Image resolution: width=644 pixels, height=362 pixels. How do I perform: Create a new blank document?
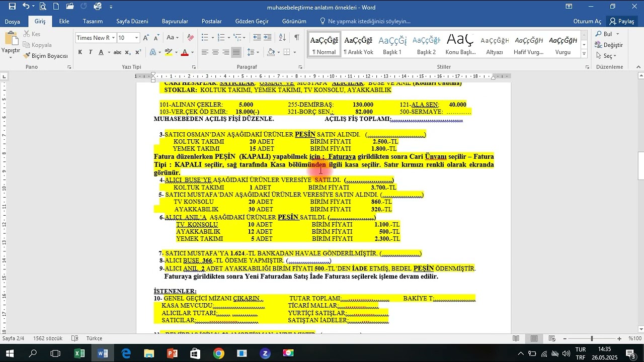(56, 7)
